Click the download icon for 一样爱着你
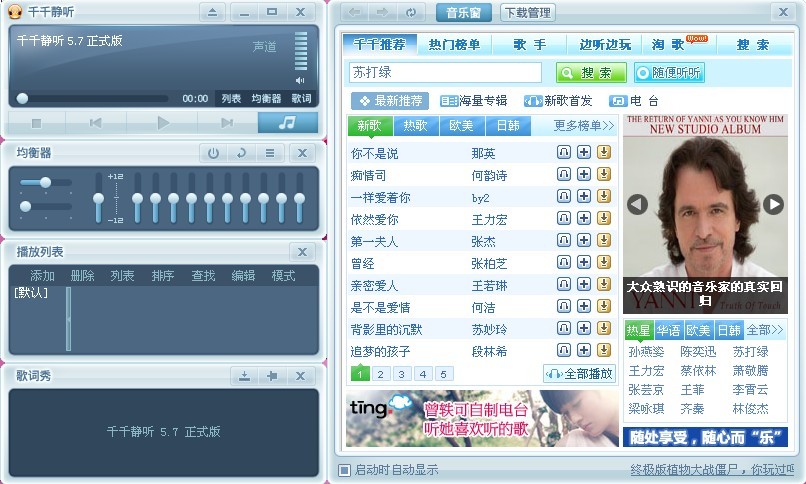The width and height of the screenshot is (806, 484). (604, 197)
